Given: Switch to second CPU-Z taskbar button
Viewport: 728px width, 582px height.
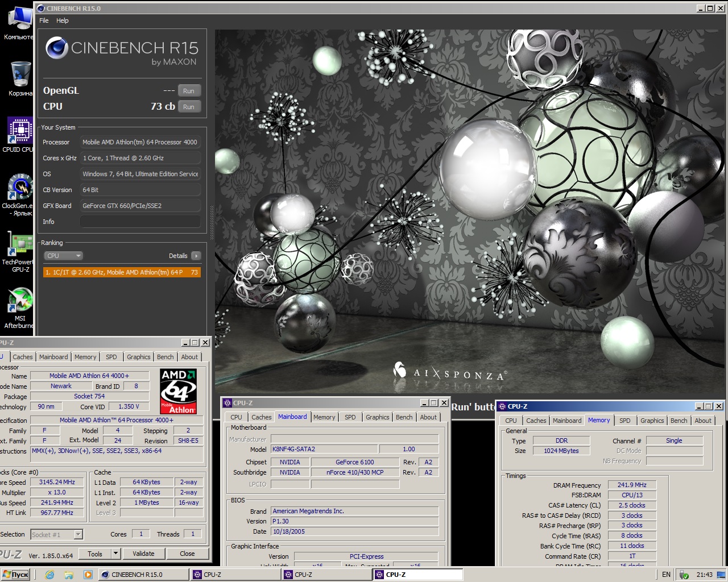Looking at the screenshot, I should click(x=326, y=575).
